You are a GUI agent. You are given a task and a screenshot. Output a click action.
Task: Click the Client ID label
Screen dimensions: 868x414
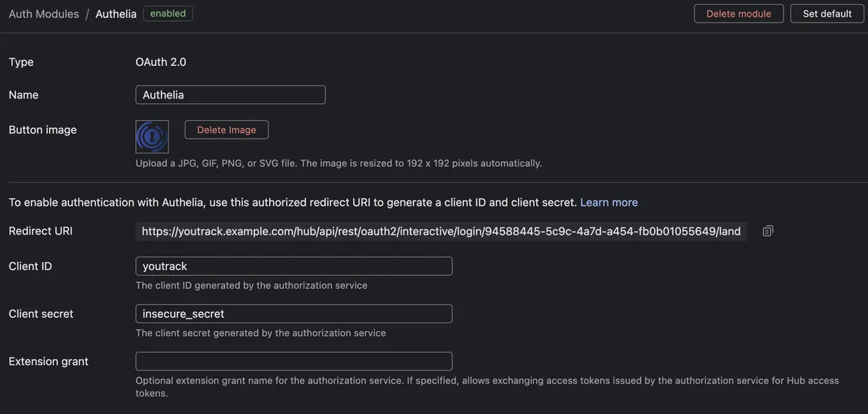coord(30,266)
